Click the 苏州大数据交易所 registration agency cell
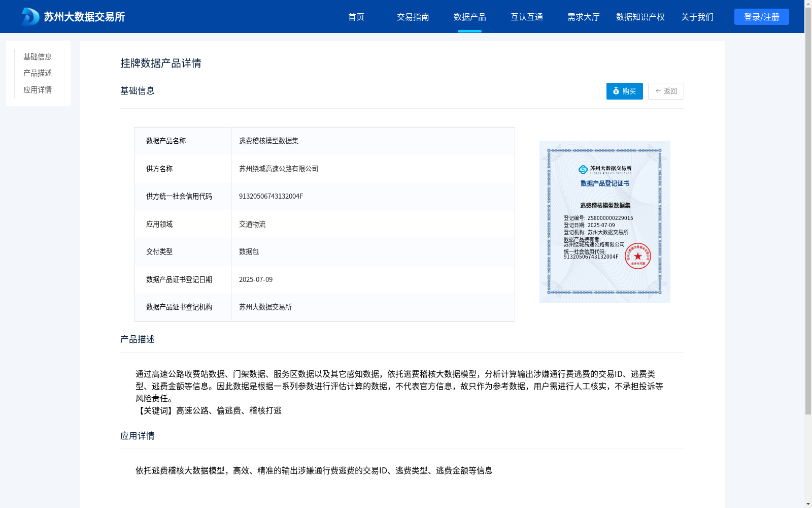Image resolution: width=812 pixels, height=508 pixels. coord(373,307)
